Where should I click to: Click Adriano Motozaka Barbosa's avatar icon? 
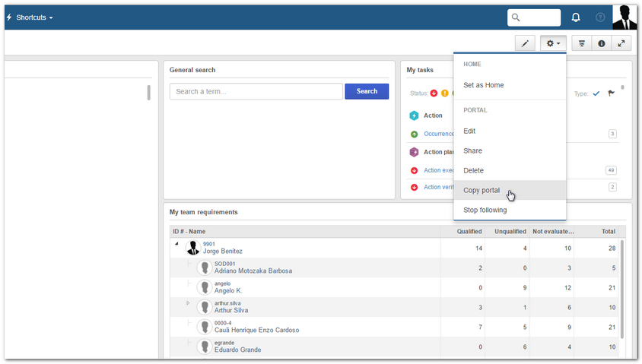click(x=205, y=267)
